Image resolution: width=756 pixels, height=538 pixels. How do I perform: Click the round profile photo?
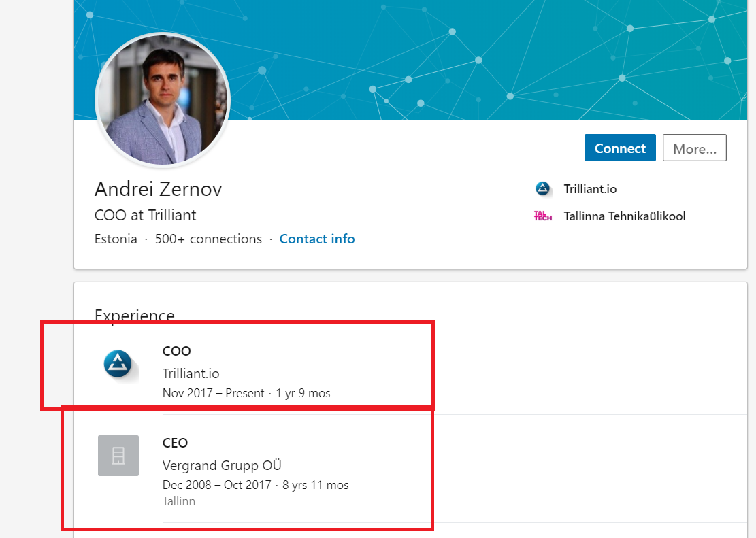[x=163, y=100]
